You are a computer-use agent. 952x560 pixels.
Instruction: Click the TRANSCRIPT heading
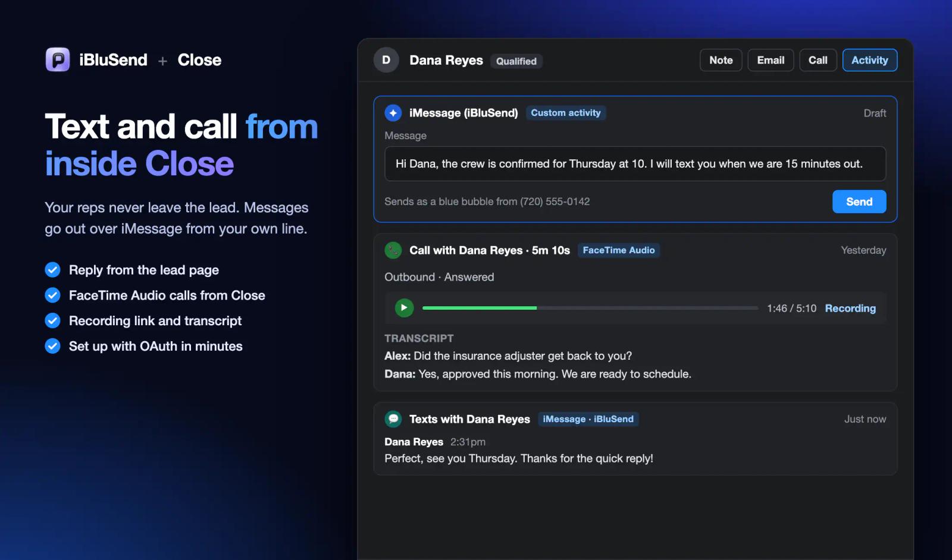pos(419,338)
